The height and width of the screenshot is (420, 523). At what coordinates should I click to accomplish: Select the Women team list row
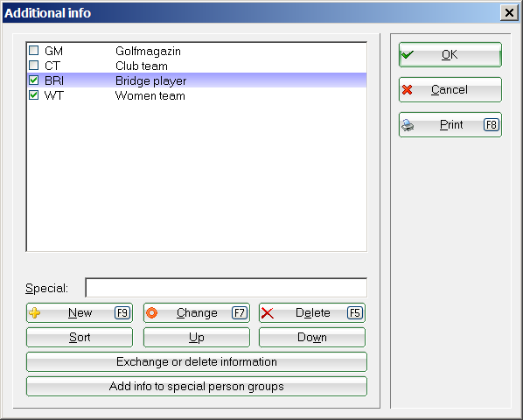point(197,95)
